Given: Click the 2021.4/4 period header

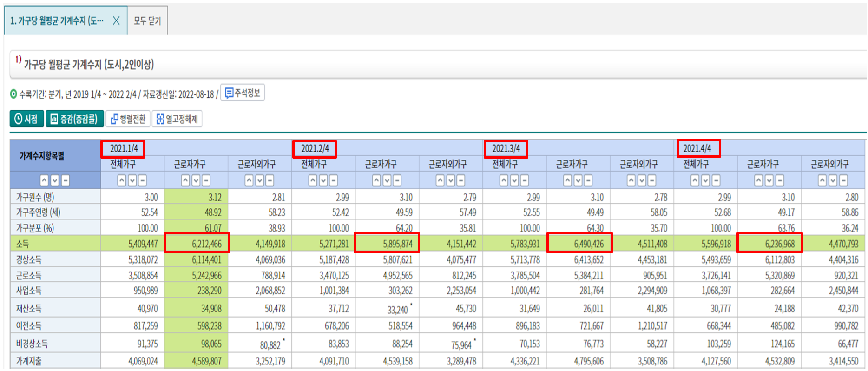Looking at the screenshot, I should pyautogui.click(x=697, y=149).
